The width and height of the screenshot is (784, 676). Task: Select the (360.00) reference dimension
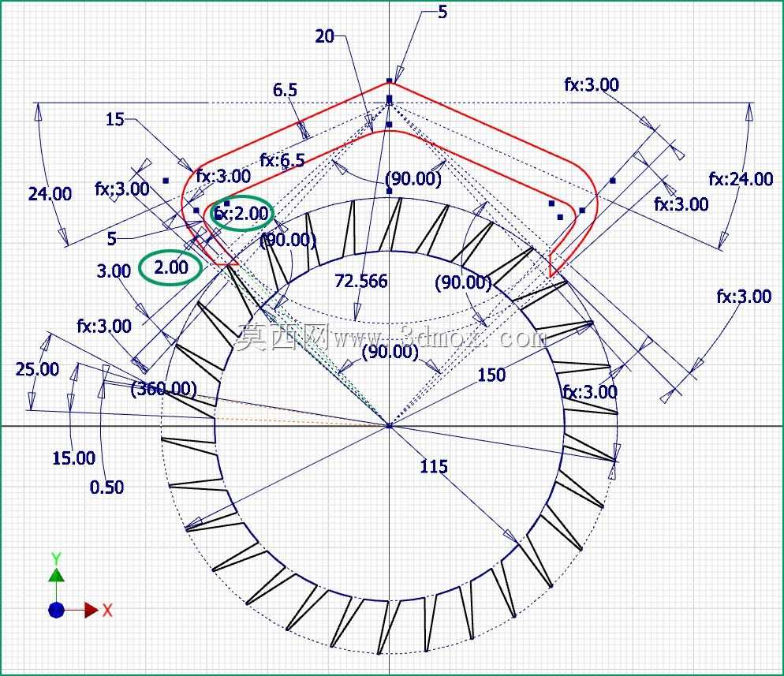tap(163, 389)
